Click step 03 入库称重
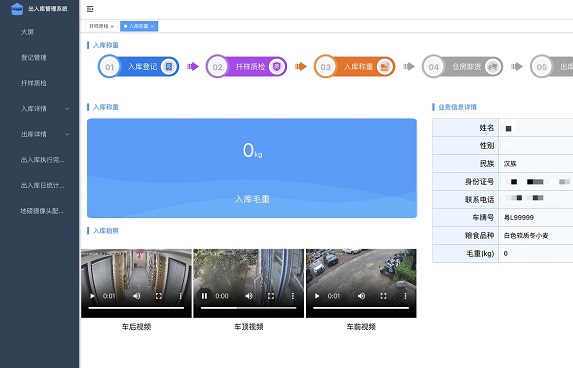The width and height of the screenshot is (573, 368). 354,67
